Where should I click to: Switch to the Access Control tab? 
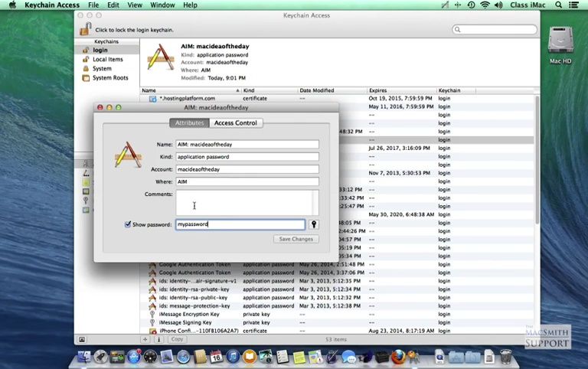236,123
